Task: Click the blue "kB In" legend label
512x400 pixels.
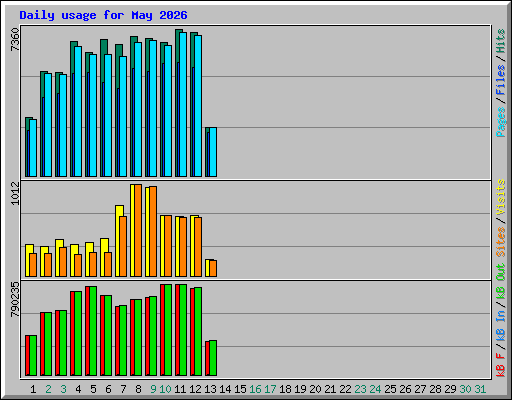Action: (x=501, y=326)
